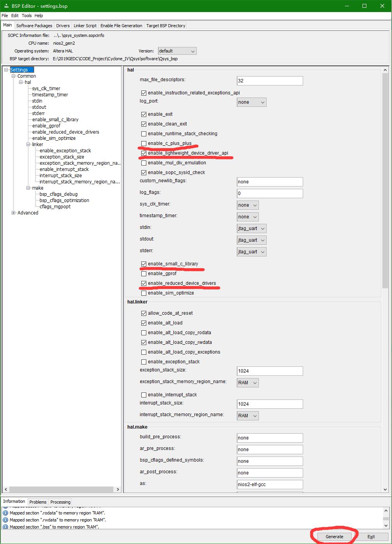Viewport: 392px width, 544px height.
Task: Collapse the linker tree node
Action: point(28,145)
